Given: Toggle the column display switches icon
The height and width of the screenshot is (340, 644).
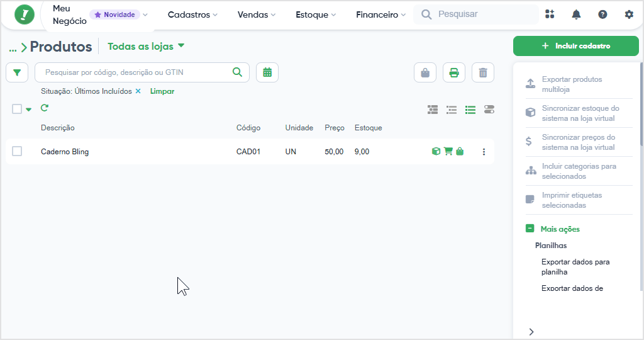Looking at the screenshot, I should (489, 110).
